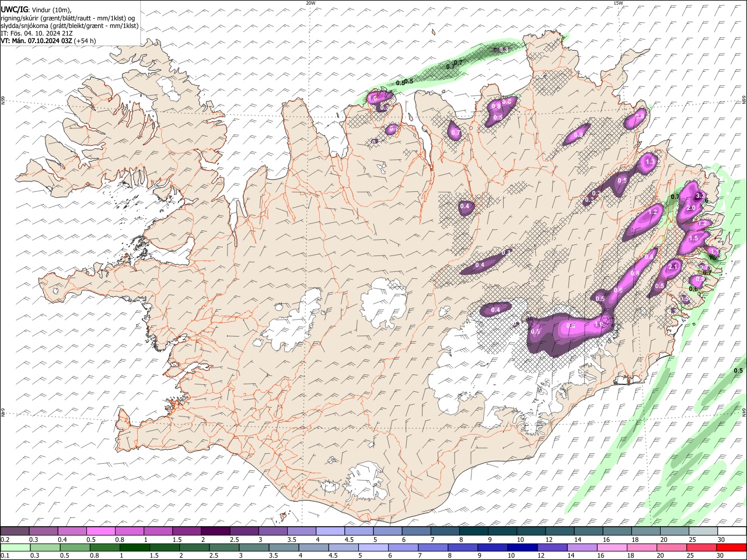Click the initial time "IT: Fös. 04. 10. 2024 21Z"
Screen dimensions: 747x560
[37, 33]
